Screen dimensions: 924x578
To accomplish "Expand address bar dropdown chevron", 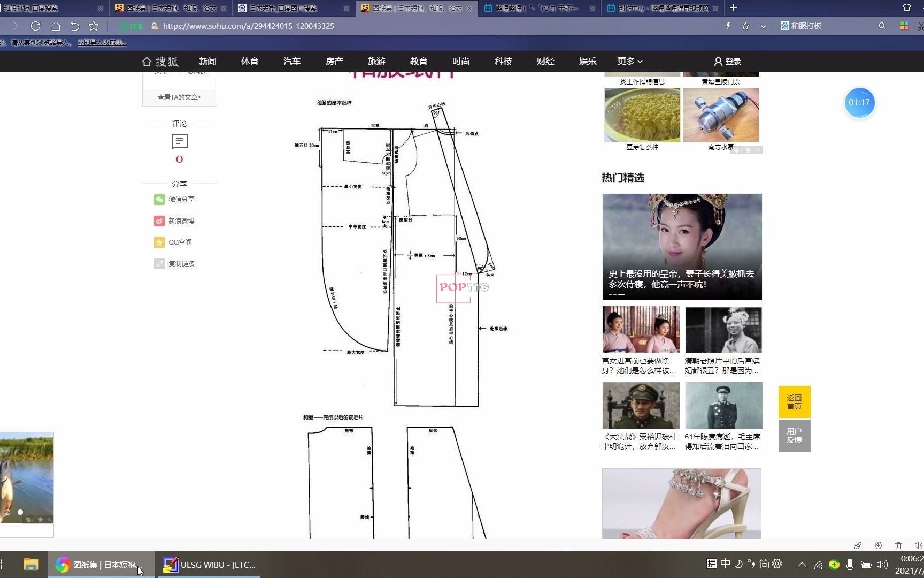I will point(763,26).
